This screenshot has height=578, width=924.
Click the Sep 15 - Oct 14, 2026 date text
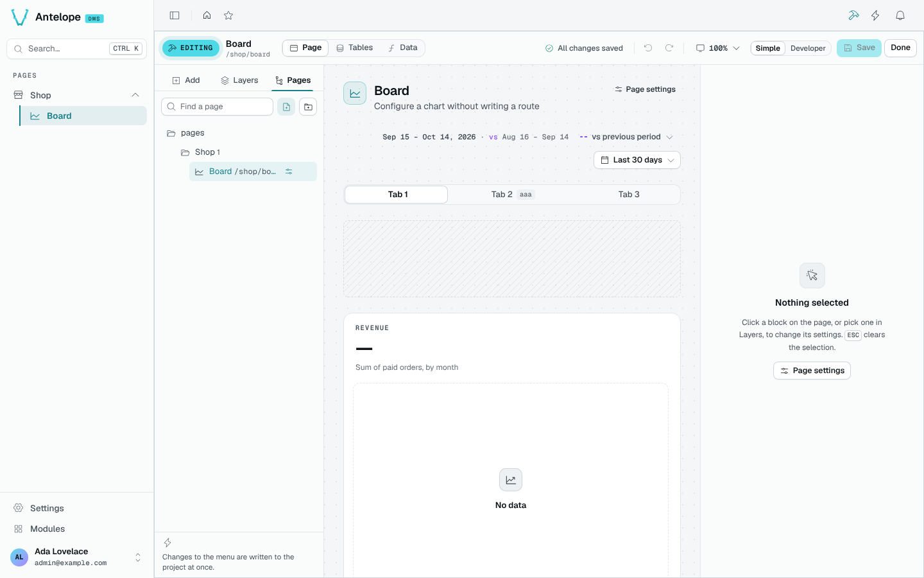[429, 137]
